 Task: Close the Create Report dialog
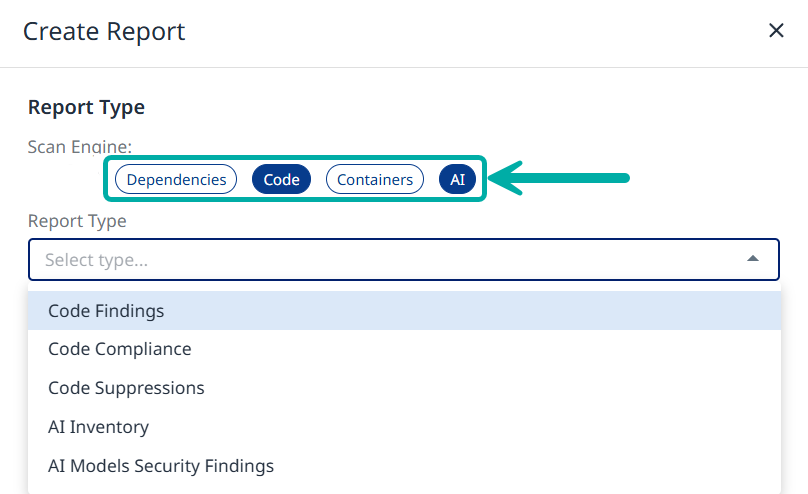(776, 31)
